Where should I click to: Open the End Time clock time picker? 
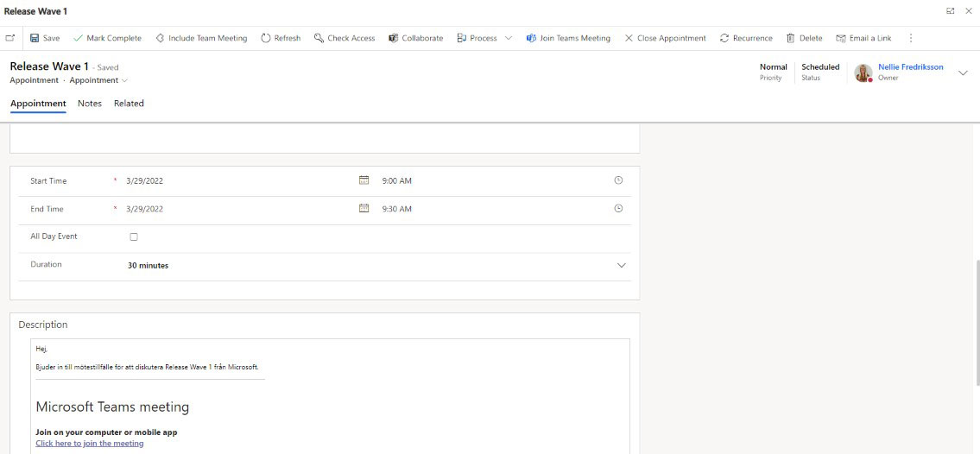pyautogui.click(x=618, y=209)
